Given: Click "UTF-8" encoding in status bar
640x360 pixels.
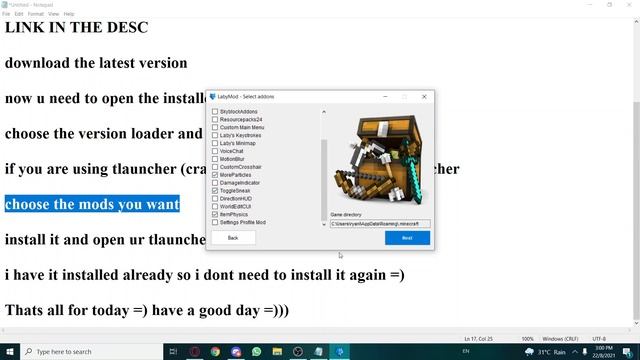Looking at the screenshot, I should pos(599,339).
